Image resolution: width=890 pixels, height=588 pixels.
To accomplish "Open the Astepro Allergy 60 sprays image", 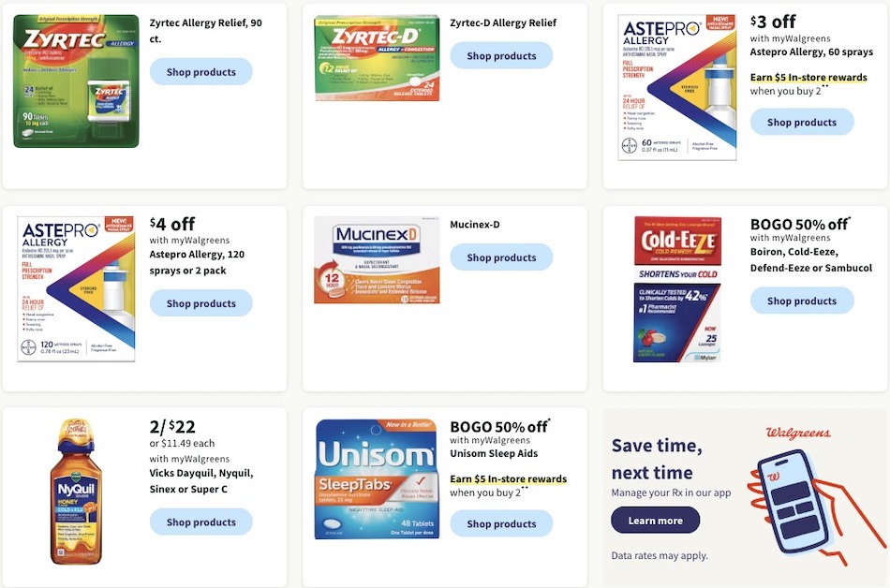I will pyautogui.click(x=676, y=87).
